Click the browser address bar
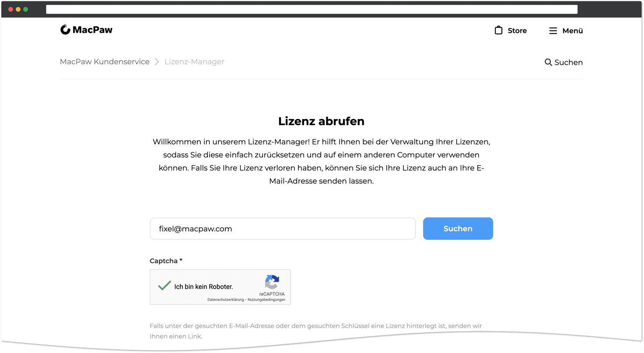Image resolution: width=644 pixels, height=353 pixels. coord(311,9)
